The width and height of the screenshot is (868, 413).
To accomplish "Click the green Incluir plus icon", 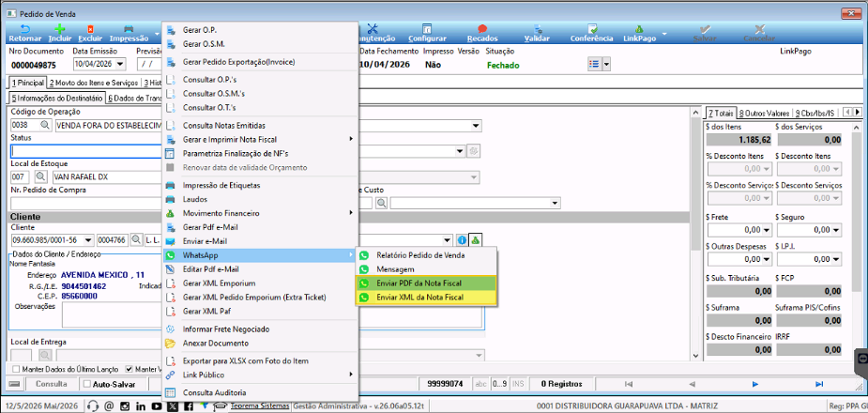I will coord(60,29).
